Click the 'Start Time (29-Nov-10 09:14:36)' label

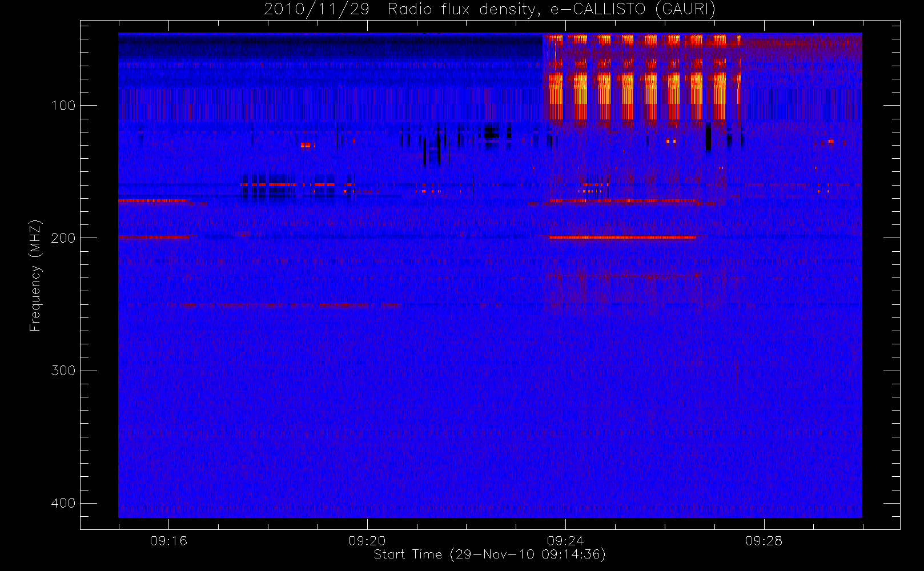tap(489, 554)
